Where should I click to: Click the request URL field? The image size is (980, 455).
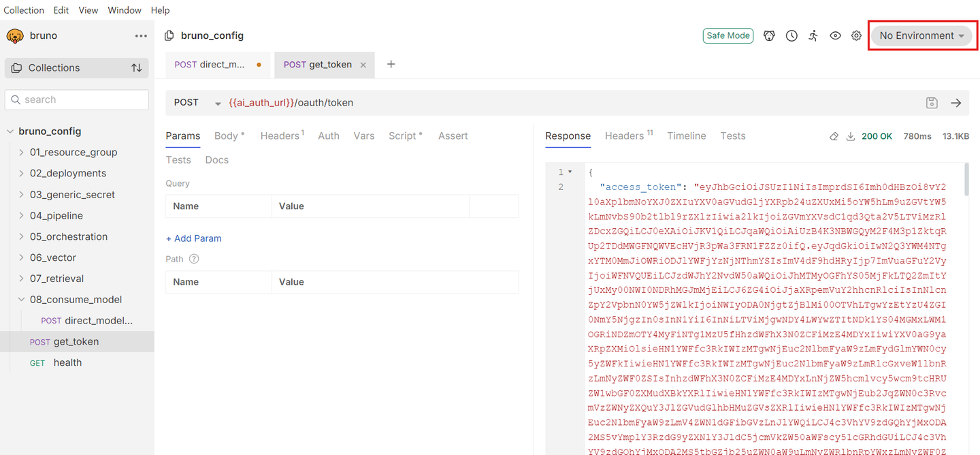pos(572,103)
